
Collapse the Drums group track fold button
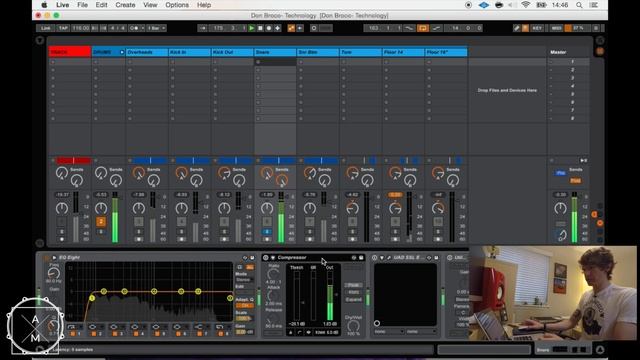[122, 52]
